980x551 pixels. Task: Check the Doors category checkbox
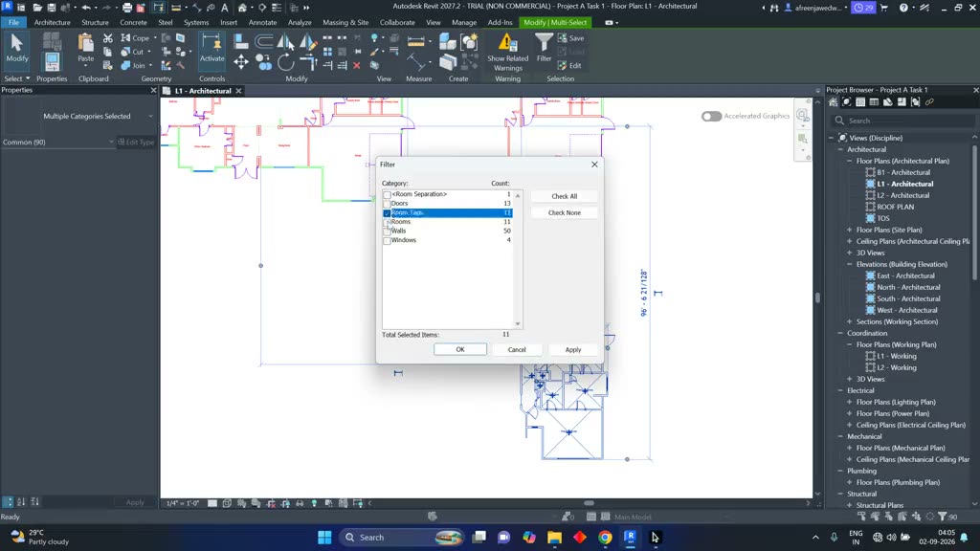click(x=387, y=204)
